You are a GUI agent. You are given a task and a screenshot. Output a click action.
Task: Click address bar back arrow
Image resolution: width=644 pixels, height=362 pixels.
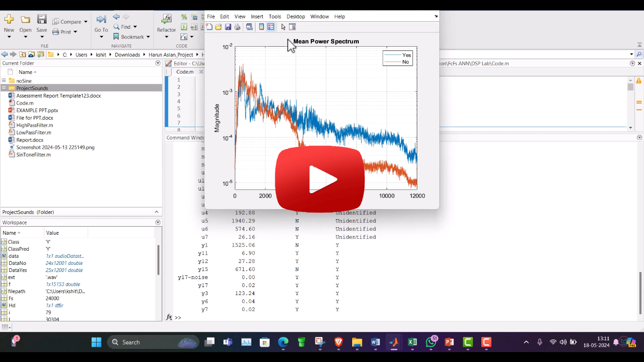click(x=4, y=55)
